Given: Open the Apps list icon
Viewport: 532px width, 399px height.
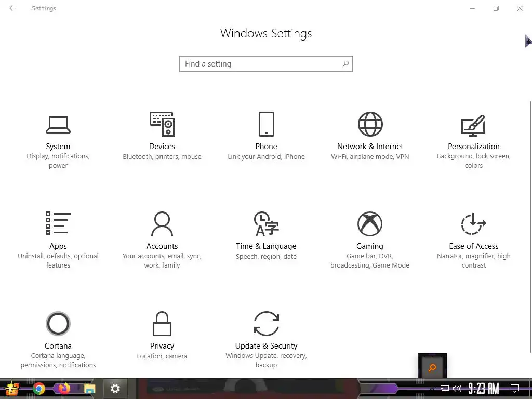Looking at the screenshot, I should [58, 223].
